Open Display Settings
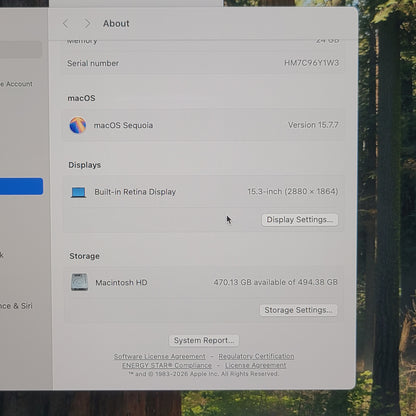 300,220
